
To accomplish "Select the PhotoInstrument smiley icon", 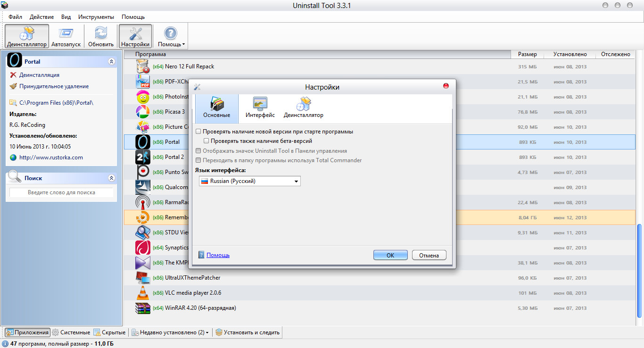I will pyautogui.click(x=143, y=97).
